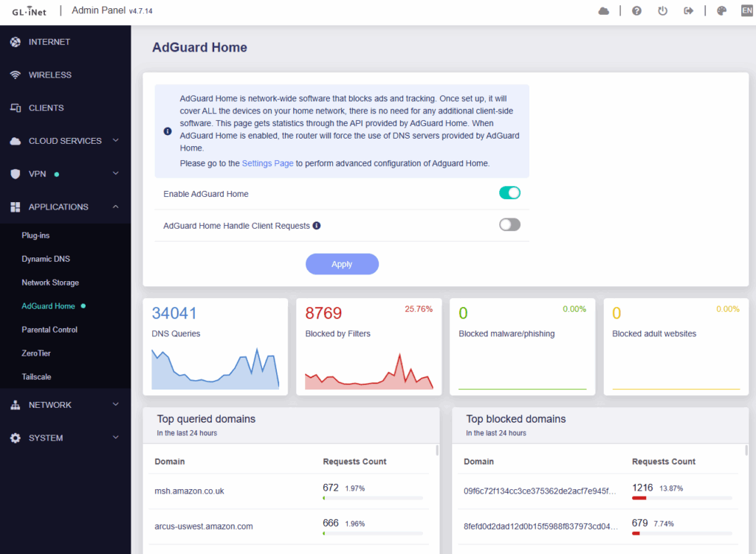Click info icon beside Handle Client Requests
Image resolution: width=756 pixels, height=554 pixels.
317,226
